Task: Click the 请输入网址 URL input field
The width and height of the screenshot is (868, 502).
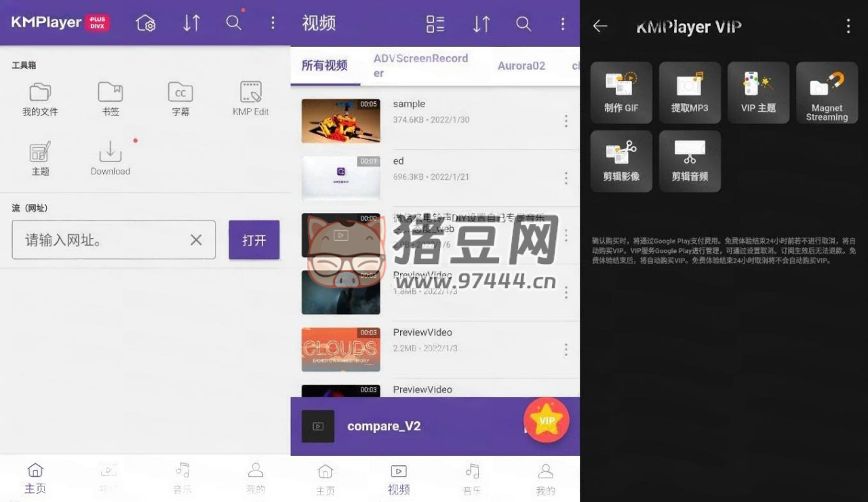Action: (x=102, y=239)
